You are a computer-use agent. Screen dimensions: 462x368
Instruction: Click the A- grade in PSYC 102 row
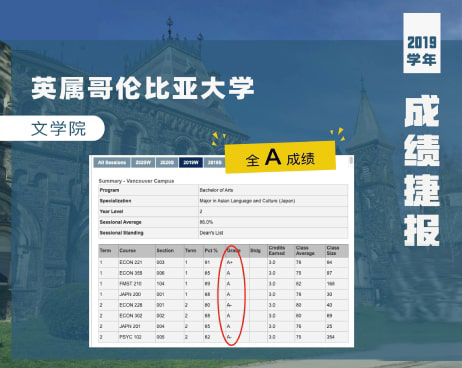(229, 337)
